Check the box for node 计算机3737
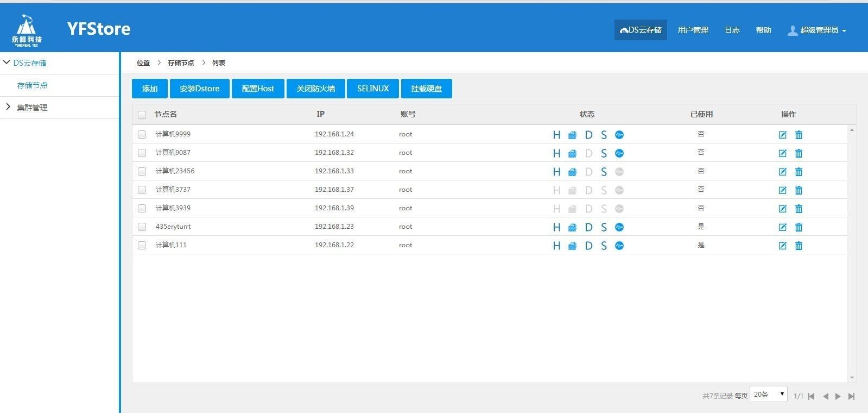This screenshot has width=868, height=413. [x=142, y=190]
